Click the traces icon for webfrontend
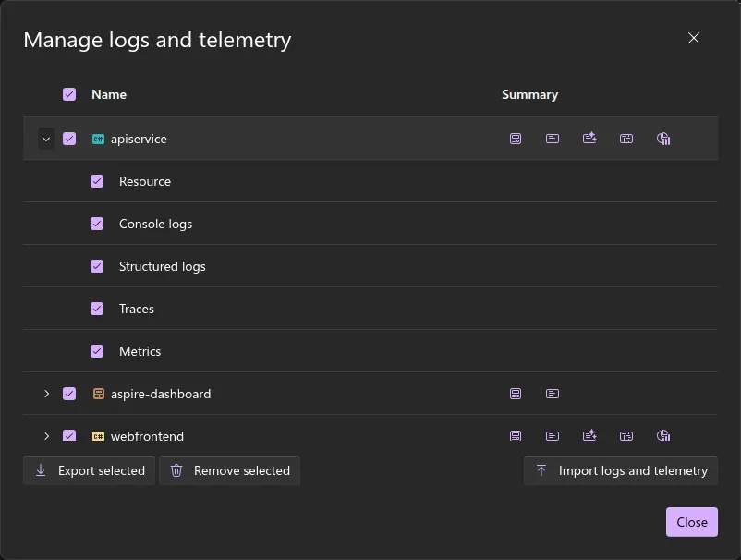Image resolution: width=741 pixels, height=560 pixels. [x=626, y=435]
